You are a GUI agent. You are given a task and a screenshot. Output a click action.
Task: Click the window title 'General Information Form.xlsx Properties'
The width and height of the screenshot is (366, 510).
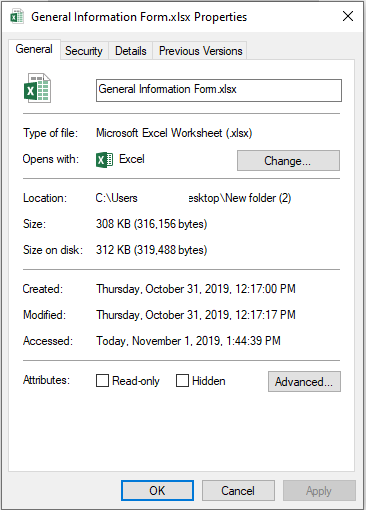(139, 17)
